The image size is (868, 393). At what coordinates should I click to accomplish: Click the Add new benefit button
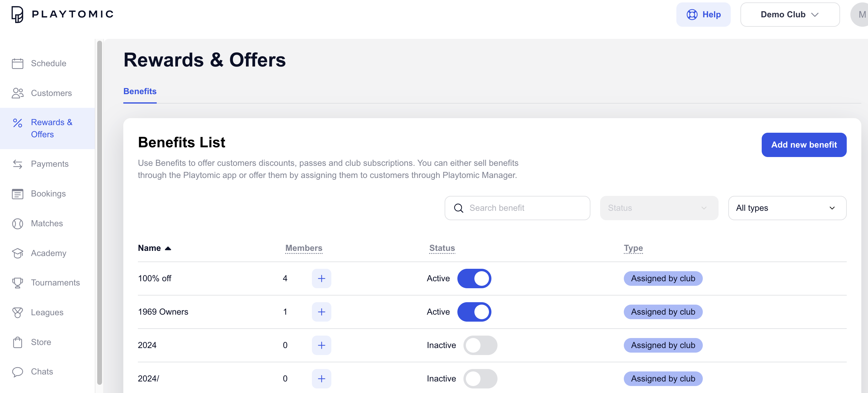[804, 145]
